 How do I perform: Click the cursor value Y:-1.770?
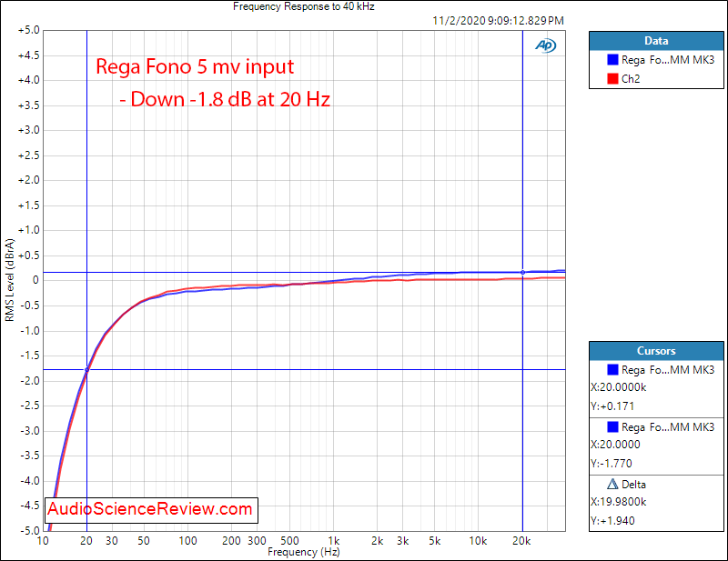[x=612, y=463]
